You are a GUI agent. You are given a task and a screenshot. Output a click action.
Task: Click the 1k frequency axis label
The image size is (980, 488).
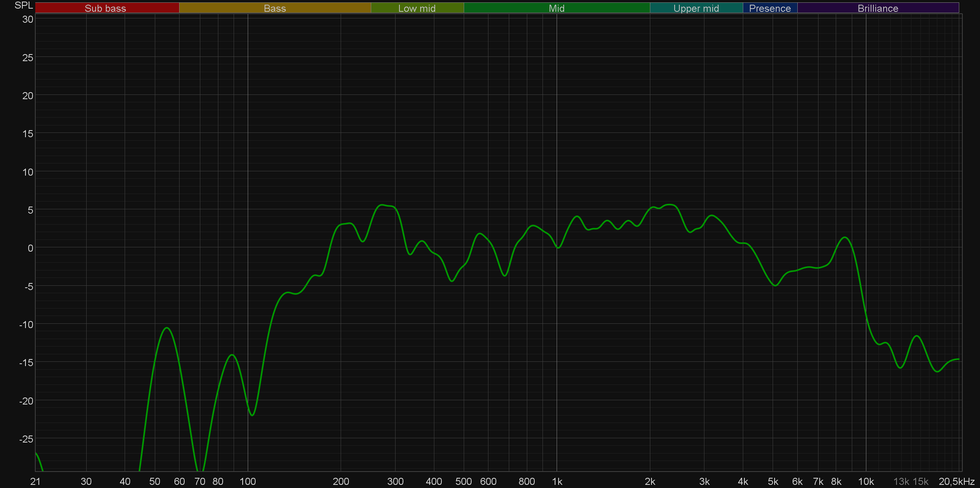pos(557,481)
